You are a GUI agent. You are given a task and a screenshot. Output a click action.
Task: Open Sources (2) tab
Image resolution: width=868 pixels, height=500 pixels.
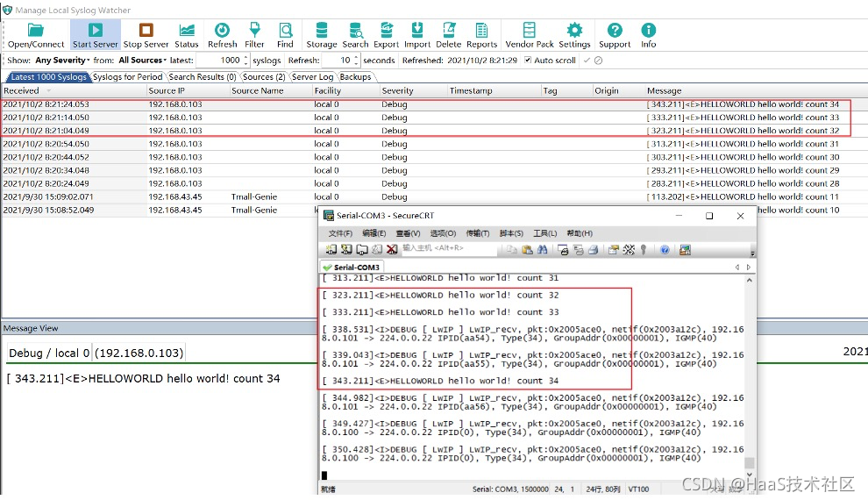[264, 77]
